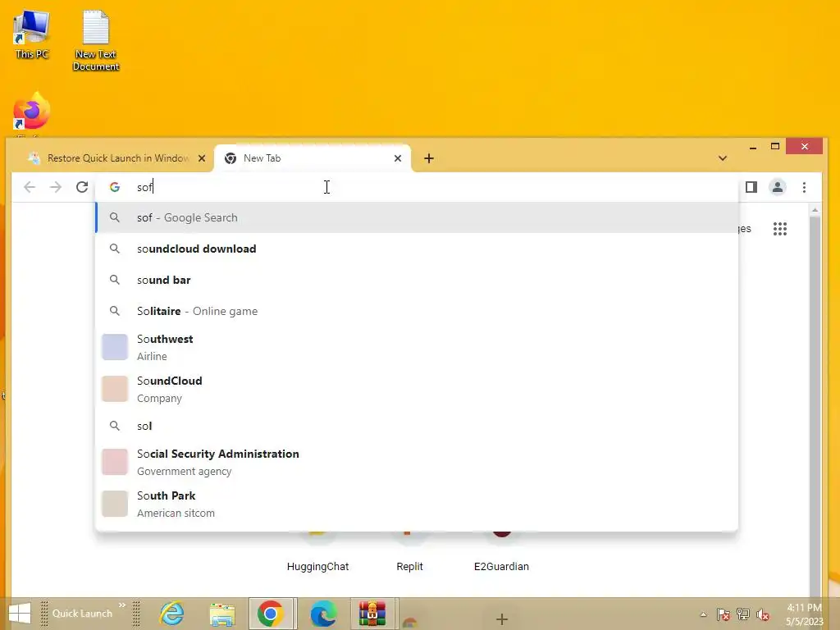Pick the Solitaire Online game suggestion
The image size is (840, 630).
coord(417,311)
